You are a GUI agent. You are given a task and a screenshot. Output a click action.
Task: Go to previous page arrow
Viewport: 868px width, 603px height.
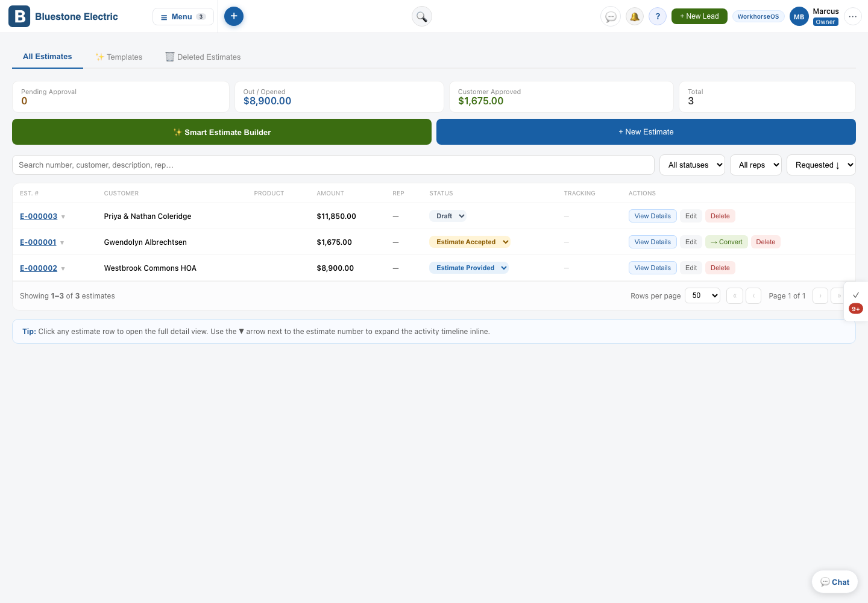753,295
